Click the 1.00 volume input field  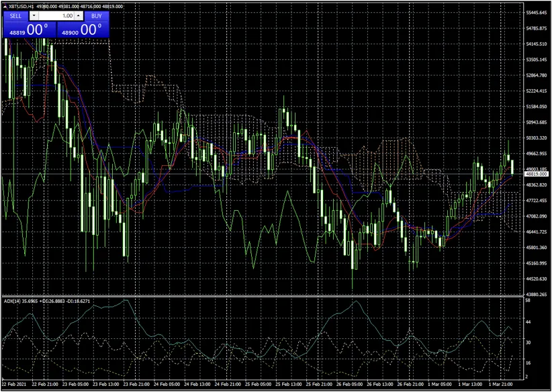coord(56,16)
